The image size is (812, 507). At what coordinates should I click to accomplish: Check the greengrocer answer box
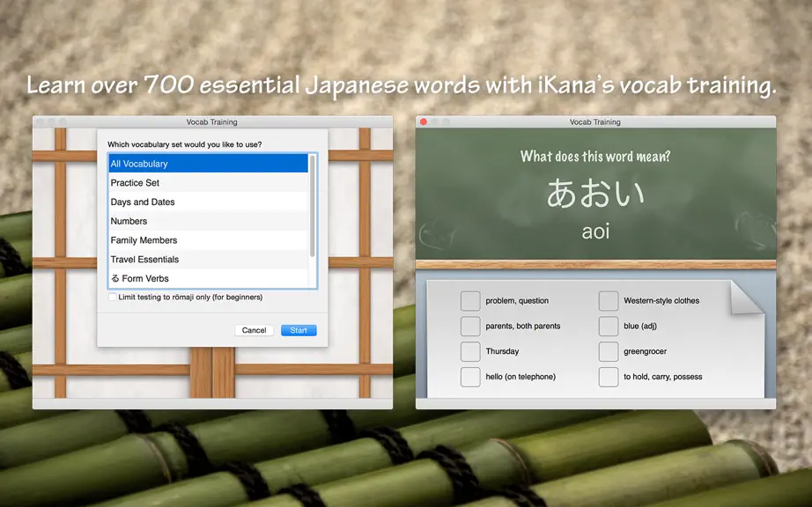[x=609, y=351]
